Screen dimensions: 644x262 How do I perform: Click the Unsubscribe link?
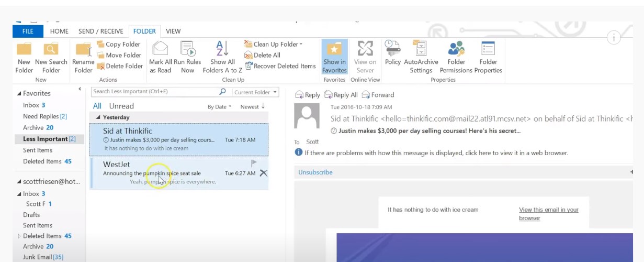click(315, 172)
